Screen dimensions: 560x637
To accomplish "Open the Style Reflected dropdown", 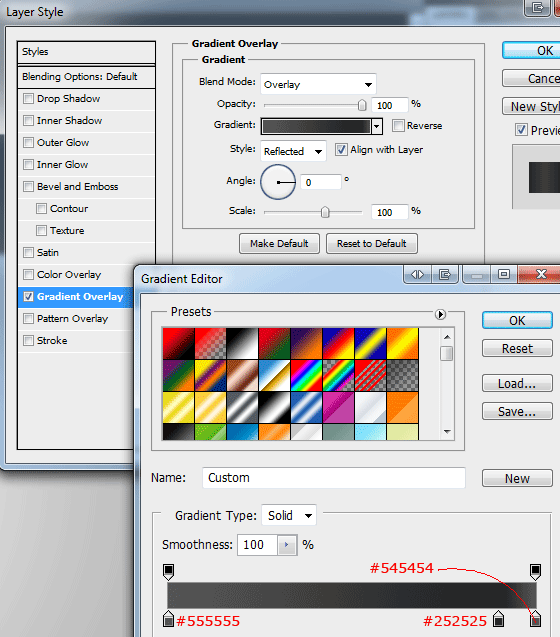I will click(x=293, y=151).
